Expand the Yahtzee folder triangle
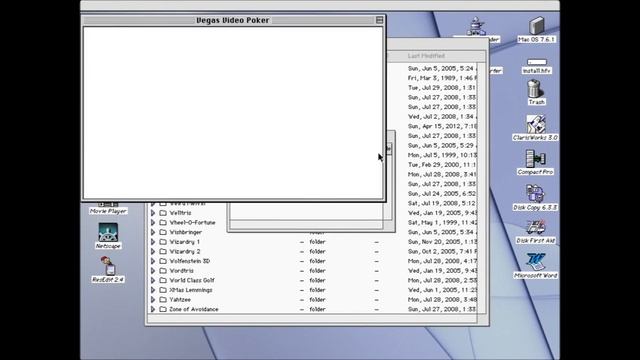This screenshot has width=640, height=360. pyautogui.click(x=153, y=300)
